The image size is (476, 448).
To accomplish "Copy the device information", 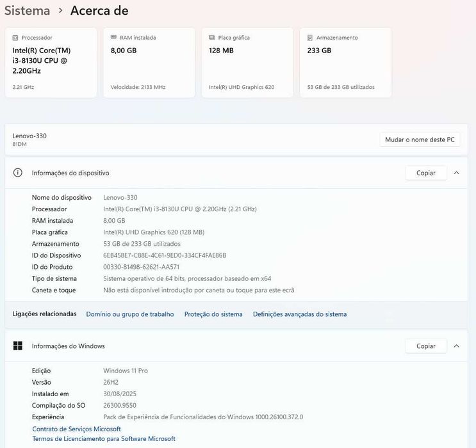I will coord(426,173).
